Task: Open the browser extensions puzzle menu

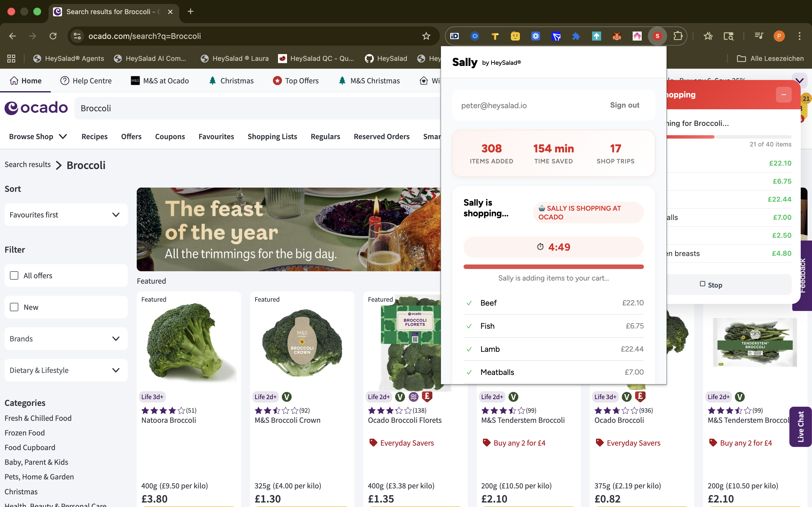Action: pyautogui.click(x=678, y=36)
